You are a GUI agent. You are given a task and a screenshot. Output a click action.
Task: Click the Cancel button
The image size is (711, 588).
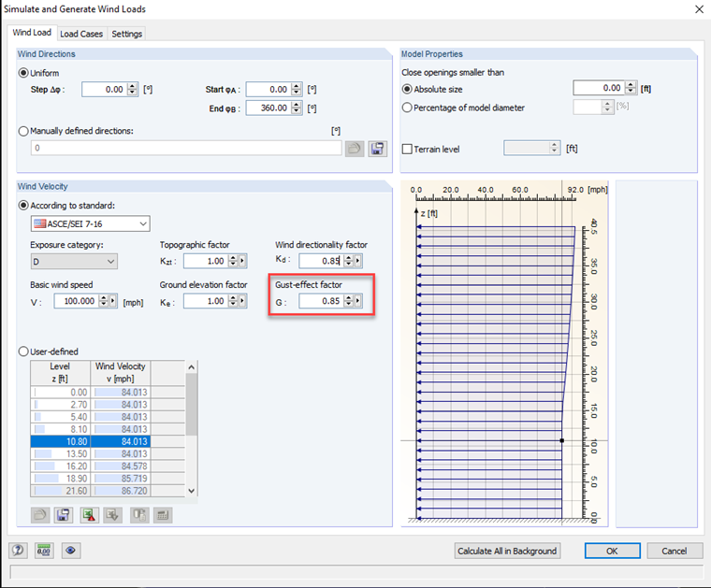[x=675, y=551]
